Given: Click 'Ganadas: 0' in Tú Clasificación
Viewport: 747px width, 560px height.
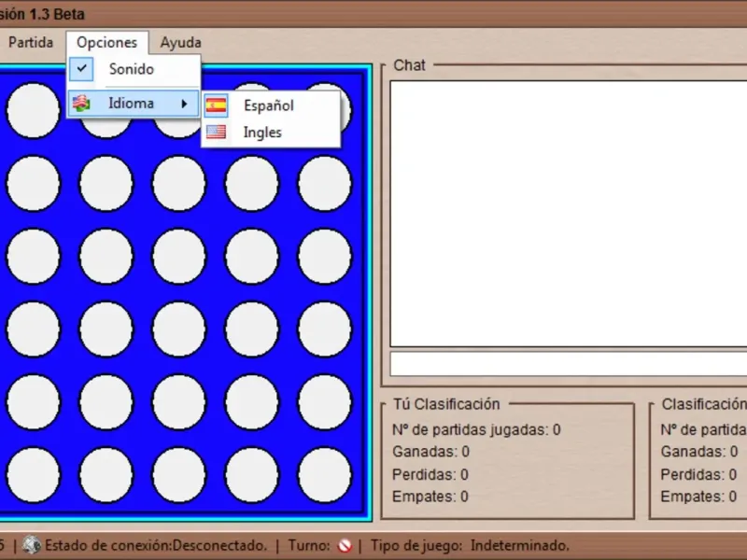Looking at the screenshot, I should point(430,452).
